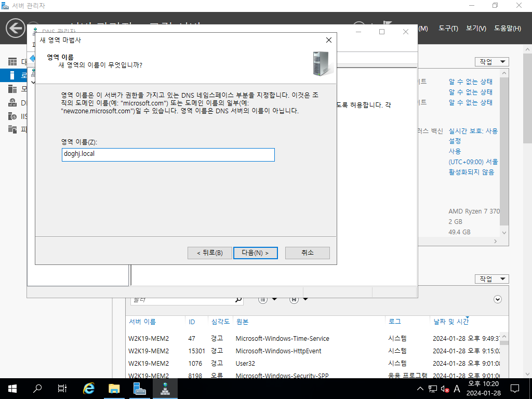Image resolution: width=532 pixels, height=399 pixels.
Task: Open events section 작업 dropdown
Action: (491, 279)
